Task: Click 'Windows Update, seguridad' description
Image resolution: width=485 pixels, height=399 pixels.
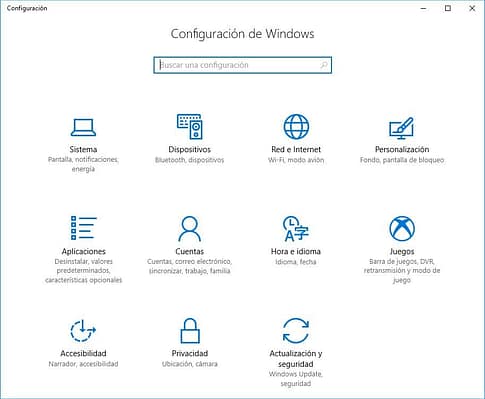Action: [x=296, y=379]
